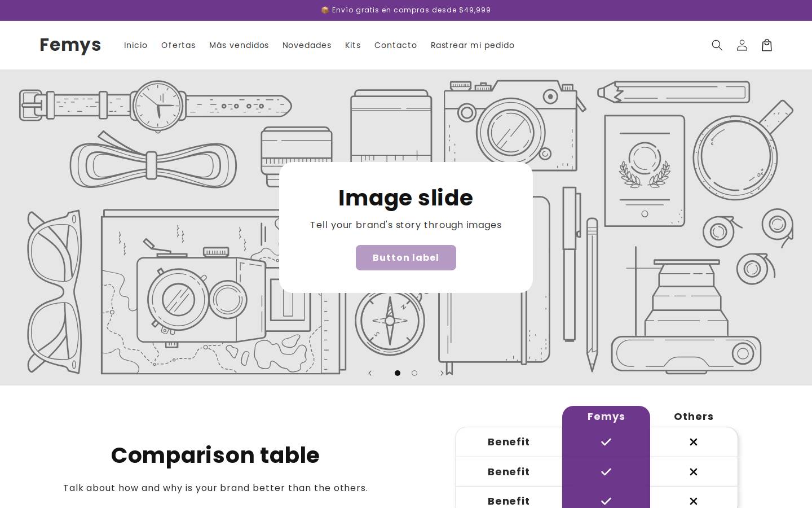Open the Ofertas menu item
Screen dimensions: 812x508
click(178, 45)
